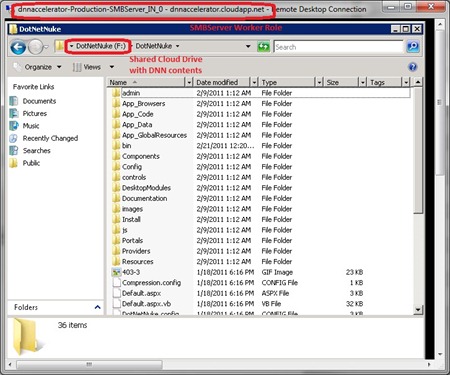Click file list scroll down arrow
Image resolution: width=450 pixels, height=375 pixels.
pos(418,310)
